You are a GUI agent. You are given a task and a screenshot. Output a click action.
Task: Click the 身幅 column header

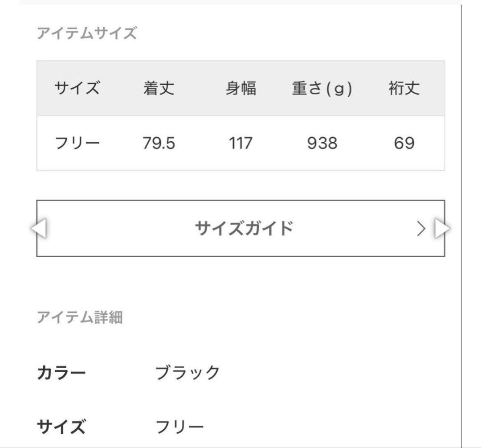(x=241, y=88)
